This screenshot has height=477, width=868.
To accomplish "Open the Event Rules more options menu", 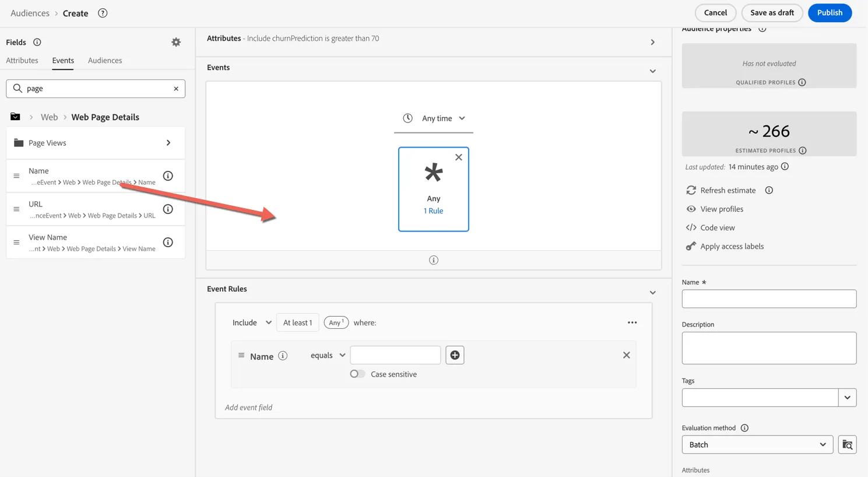I will pyautogui.click(x=632, y=322).
